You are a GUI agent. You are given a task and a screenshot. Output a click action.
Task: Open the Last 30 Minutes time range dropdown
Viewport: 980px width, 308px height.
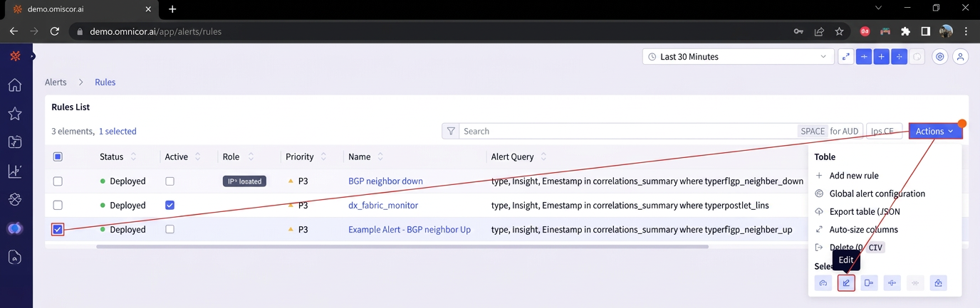pyautogui.click(x=738, y=57)
